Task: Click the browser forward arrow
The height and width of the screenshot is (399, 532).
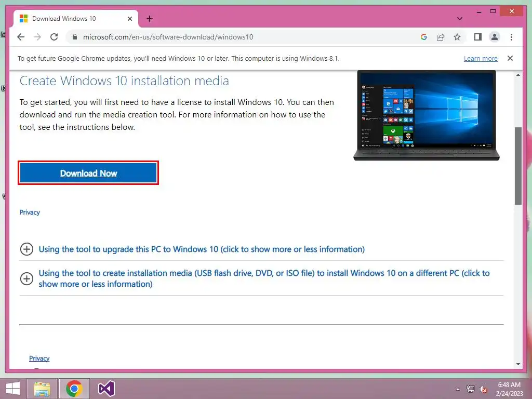Action: [37, 37]
